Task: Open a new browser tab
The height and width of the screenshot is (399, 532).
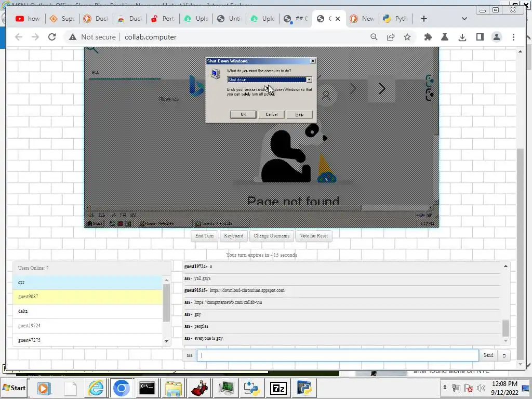Action: [x=424, y=19]
